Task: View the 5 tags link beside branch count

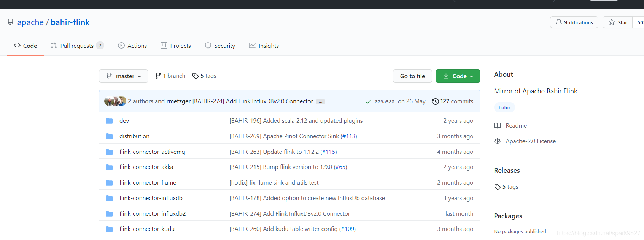Action: coord(204,76)
